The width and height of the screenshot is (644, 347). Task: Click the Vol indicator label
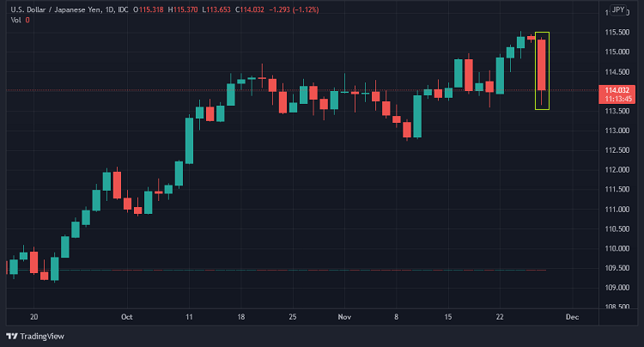pos(15,20)
